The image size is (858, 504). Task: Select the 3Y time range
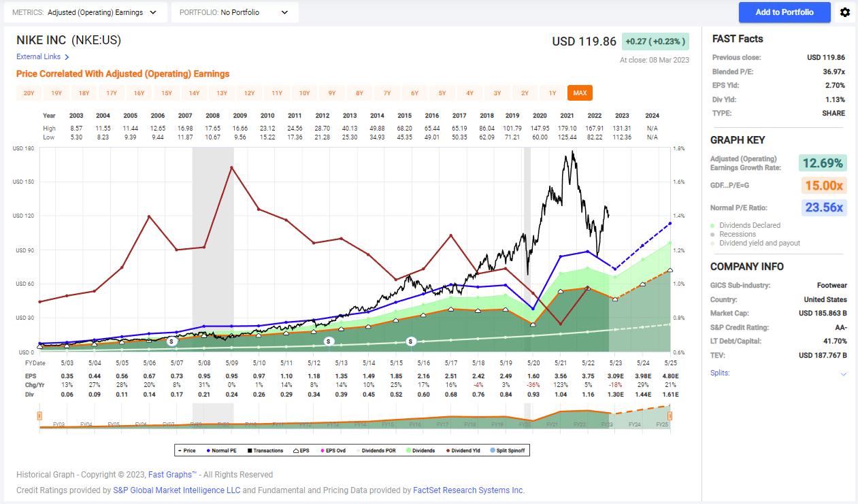pos(497,93)
